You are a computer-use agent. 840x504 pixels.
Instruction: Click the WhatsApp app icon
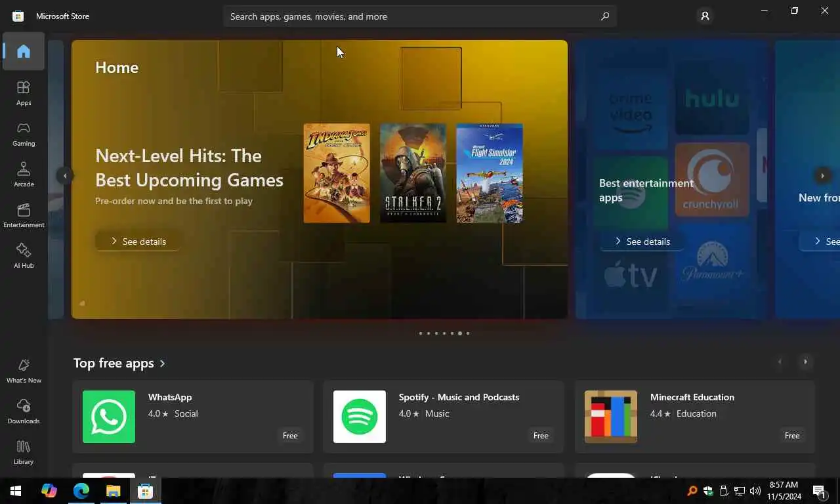point(109,417)
